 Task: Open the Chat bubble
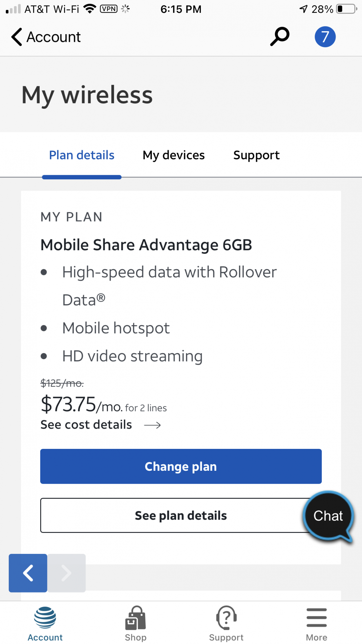click(328, 516)
